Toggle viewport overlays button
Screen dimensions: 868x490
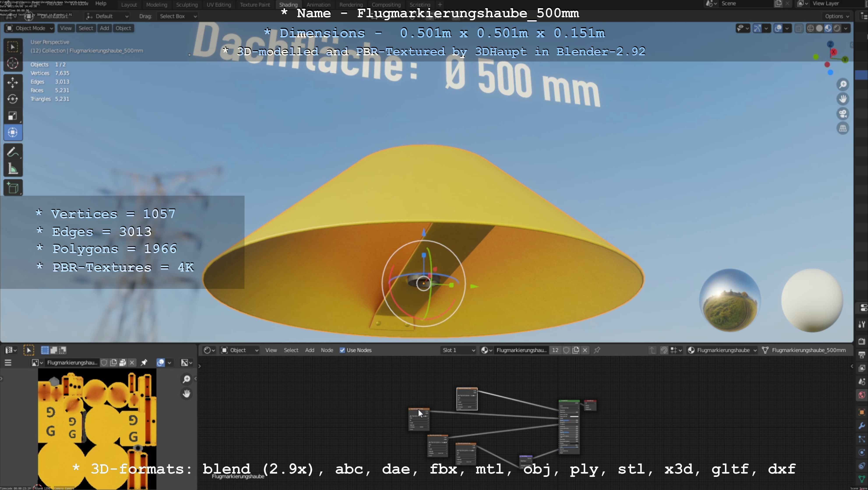pyautogui.click(x=778, y=28)
